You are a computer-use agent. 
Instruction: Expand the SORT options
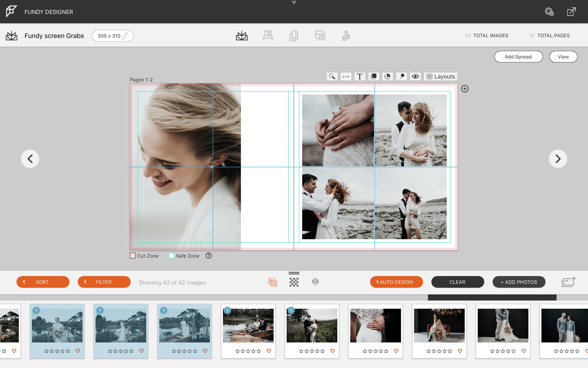coord(43,282)
